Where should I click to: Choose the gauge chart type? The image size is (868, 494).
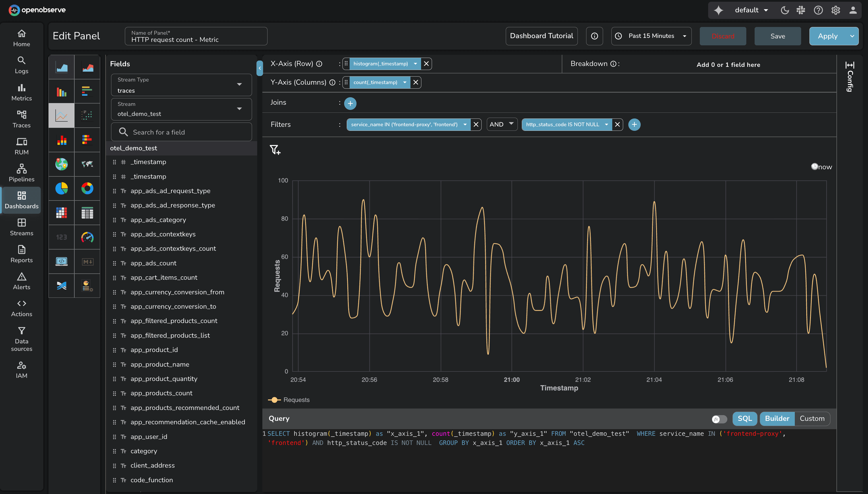(87, 237)
